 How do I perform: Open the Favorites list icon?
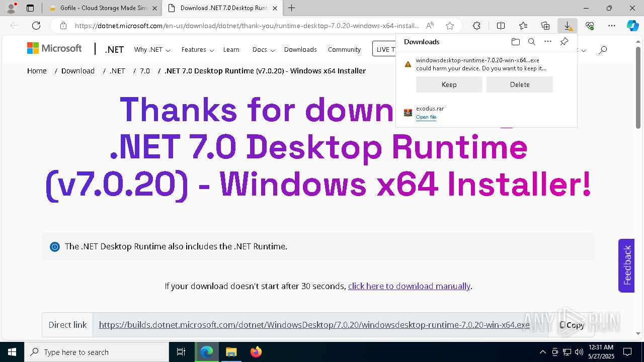[523, 26]
